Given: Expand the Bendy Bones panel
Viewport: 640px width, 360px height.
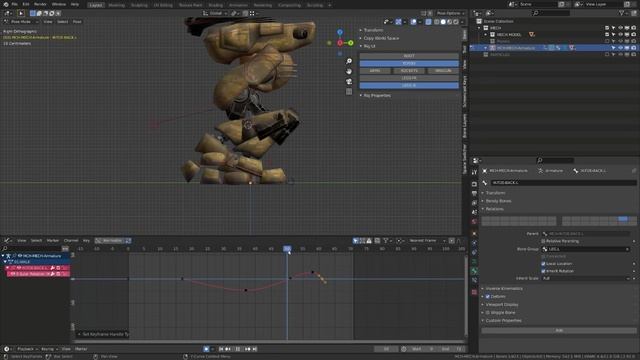Looking at the screenshot, I should [497, 201].
